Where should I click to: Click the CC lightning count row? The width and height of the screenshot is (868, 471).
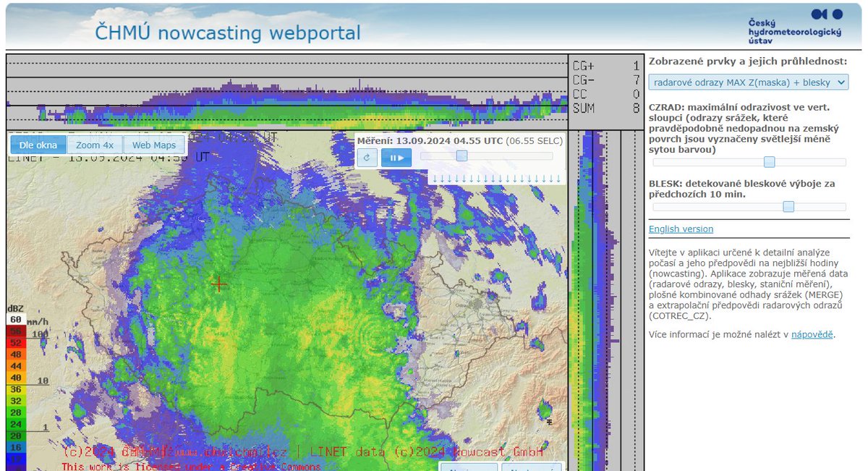(x=606, y=94)
